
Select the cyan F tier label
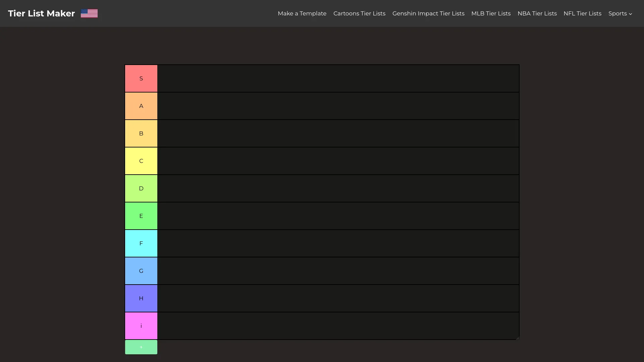coord(141,243)
